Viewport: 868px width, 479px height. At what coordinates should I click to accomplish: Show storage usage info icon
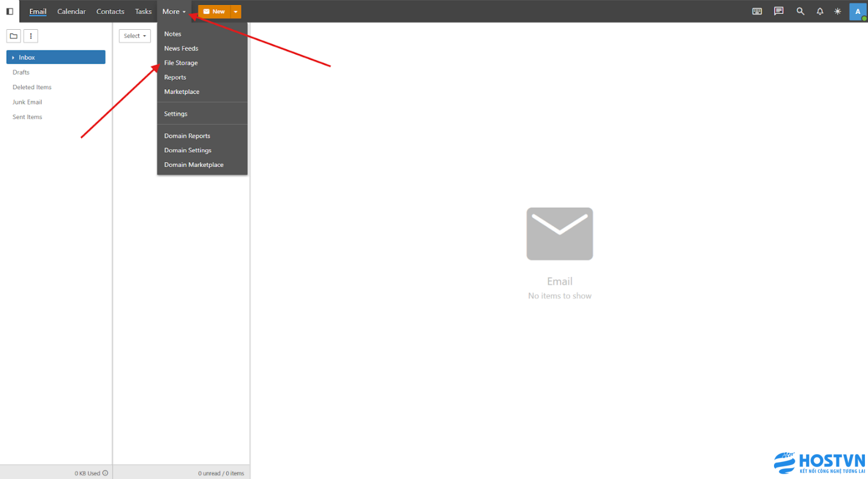pyautogui.click(x=106, y=473)
